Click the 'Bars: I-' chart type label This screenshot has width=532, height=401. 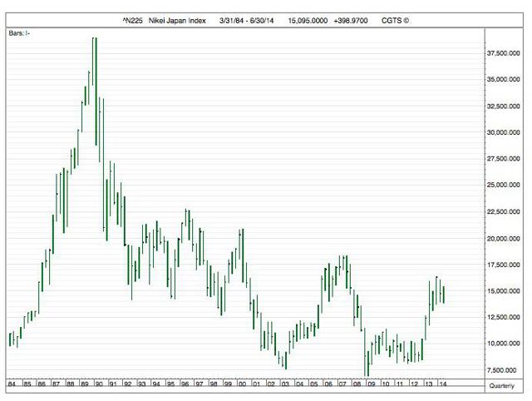click(x=19, y=33)
